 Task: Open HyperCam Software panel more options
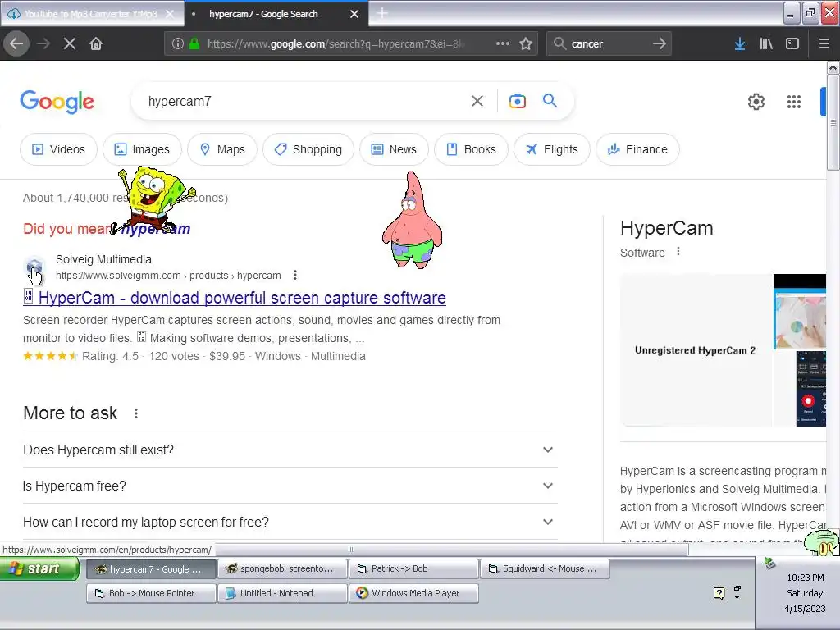[678, 251]
